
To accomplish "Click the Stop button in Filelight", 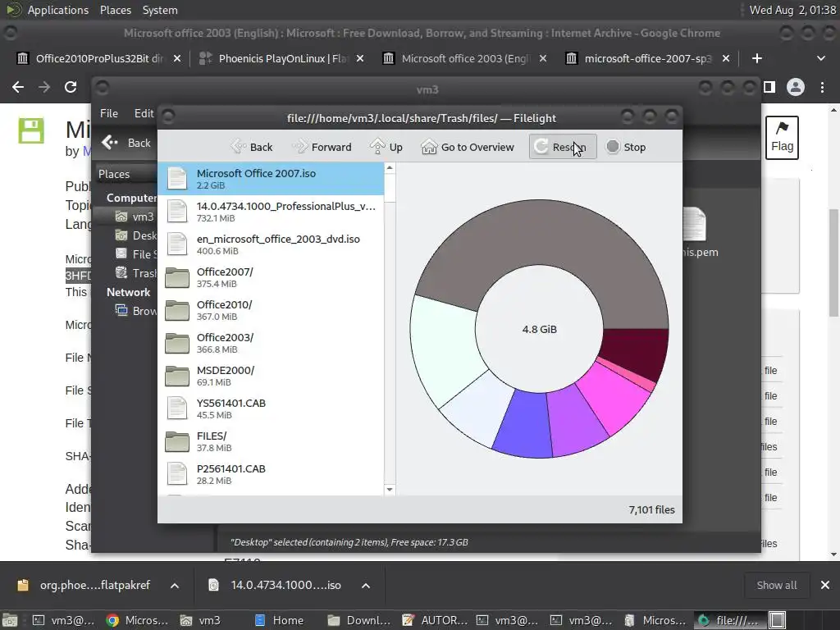I will (x=626, y=147).
